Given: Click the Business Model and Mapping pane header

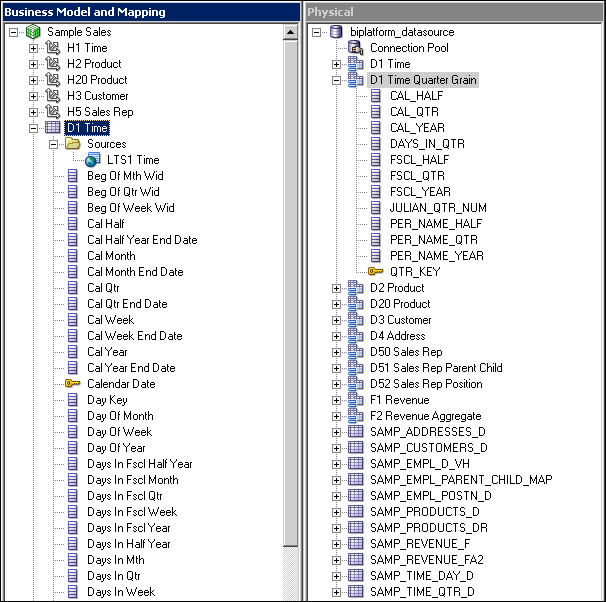Looking at the screenshot, I should pyautogui.click(x=151, y=12).
